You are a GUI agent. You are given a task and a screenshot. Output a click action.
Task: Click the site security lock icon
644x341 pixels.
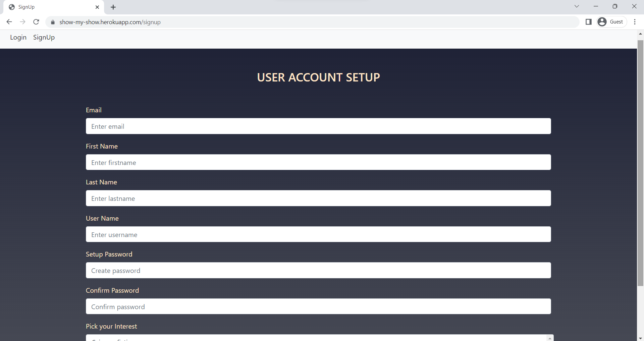[x=53, y=22]
